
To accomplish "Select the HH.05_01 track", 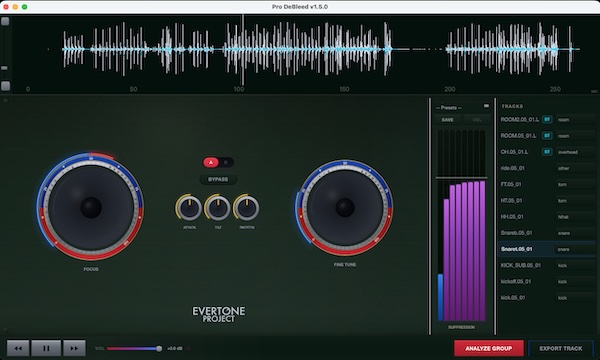I will click(512, 217).
